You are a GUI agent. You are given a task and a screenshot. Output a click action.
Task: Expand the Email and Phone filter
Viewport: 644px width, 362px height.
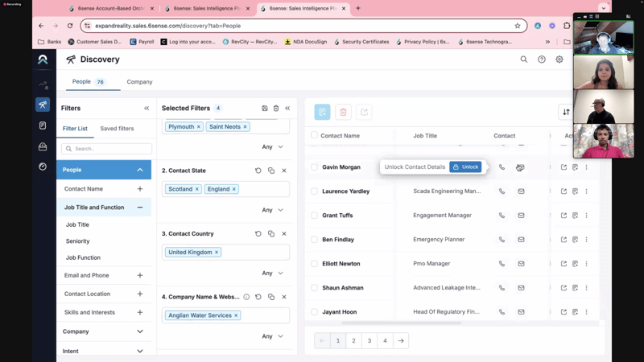140,275
